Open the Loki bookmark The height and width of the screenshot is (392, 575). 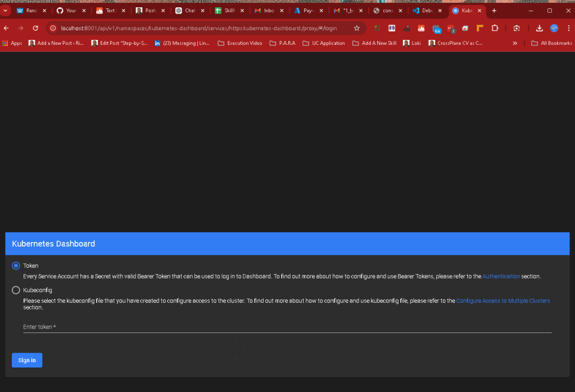pyautogui.click(x=412, y=43)
